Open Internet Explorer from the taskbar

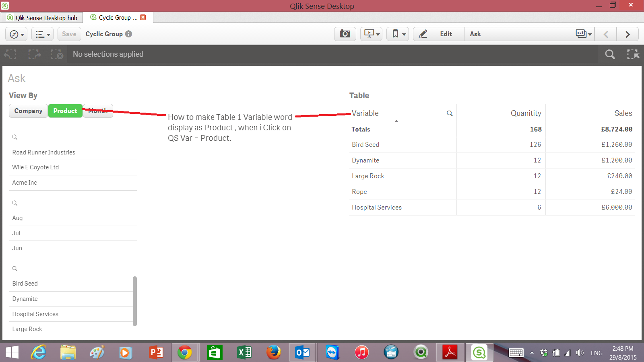(39, 353)
